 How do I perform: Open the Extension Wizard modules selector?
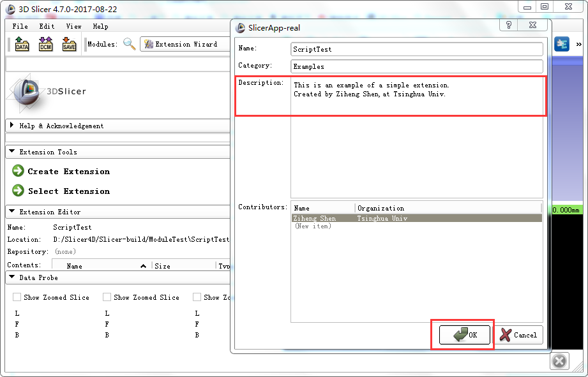(x=185, y=44)
